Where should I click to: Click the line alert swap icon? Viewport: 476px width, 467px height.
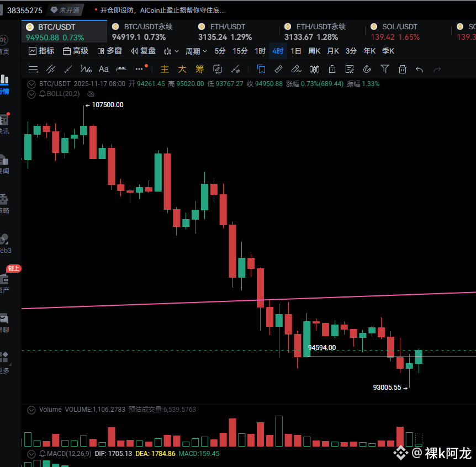[x=235, y=70]
